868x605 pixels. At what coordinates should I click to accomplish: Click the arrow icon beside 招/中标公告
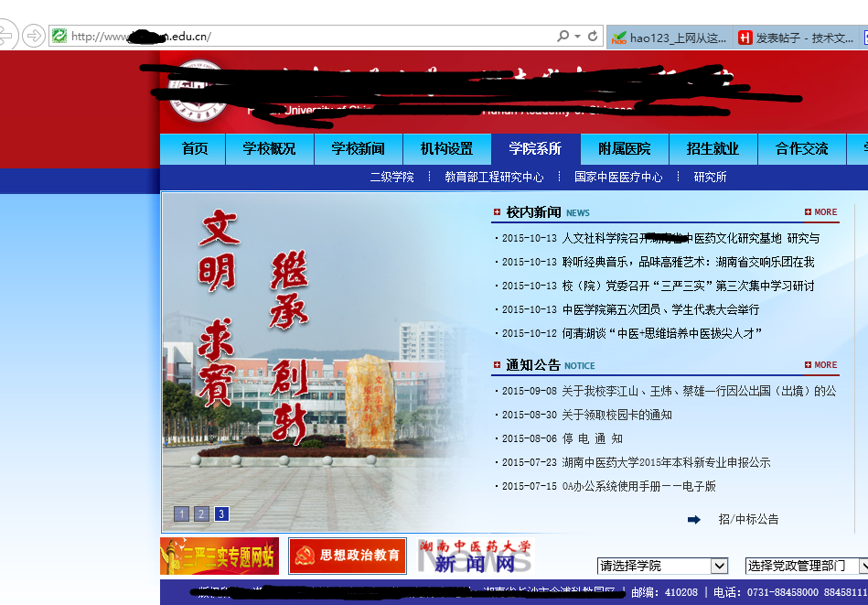coord(694,520)
